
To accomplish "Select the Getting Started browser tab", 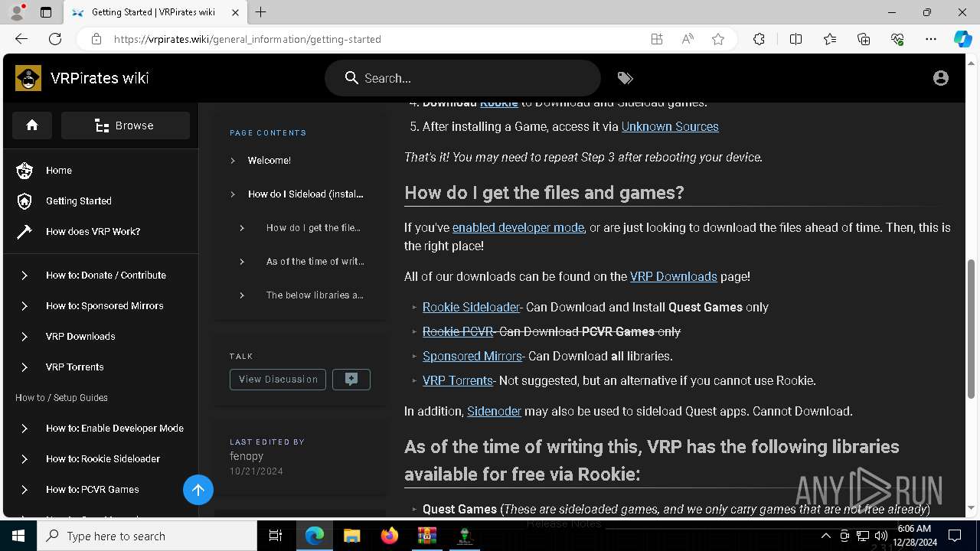I will 155,12.
